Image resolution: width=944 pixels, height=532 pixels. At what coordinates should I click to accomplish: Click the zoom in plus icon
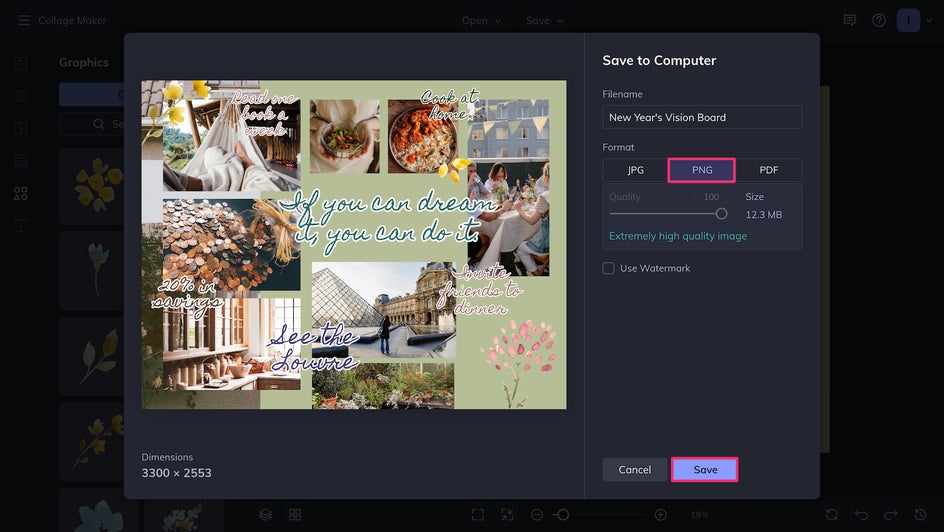tap(660, 515)
